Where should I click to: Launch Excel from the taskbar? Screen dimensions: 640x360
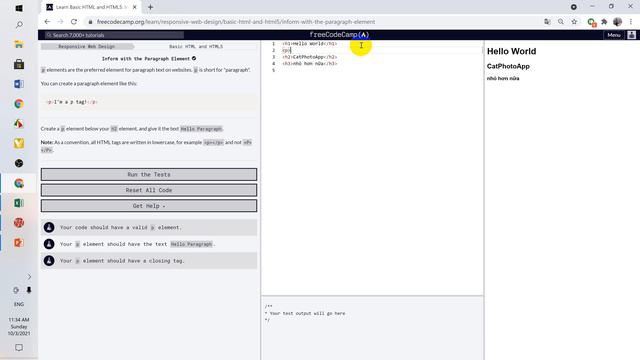[x=19, y=203]
